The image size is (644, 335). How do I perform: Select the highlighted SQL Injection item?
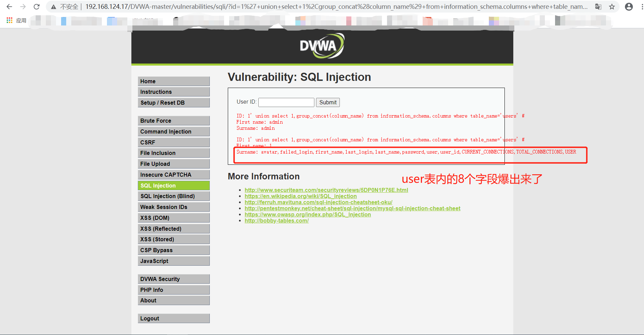click(x=174, y=186)
